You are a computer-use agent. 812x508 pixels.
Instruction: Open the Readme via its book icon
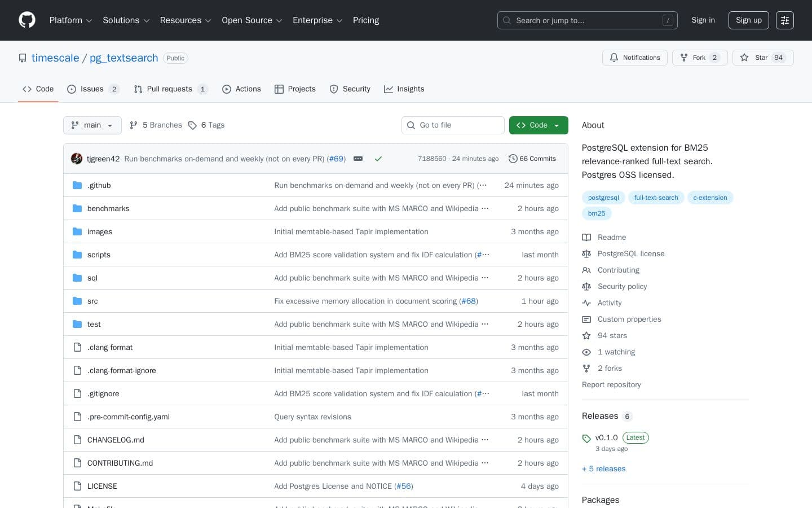[586, 237]
